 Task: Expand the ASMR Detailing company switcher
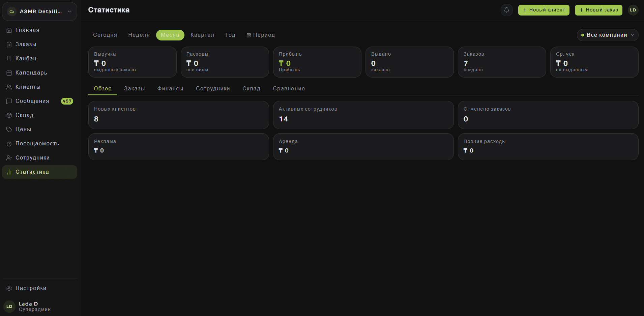click(40, 11)
